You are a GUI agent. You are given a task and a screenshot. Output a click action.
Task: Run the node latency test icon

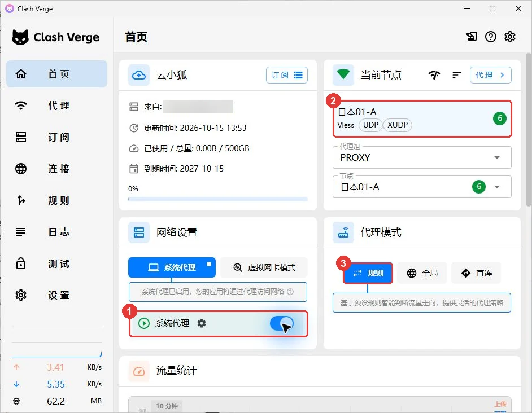[434, 75]
